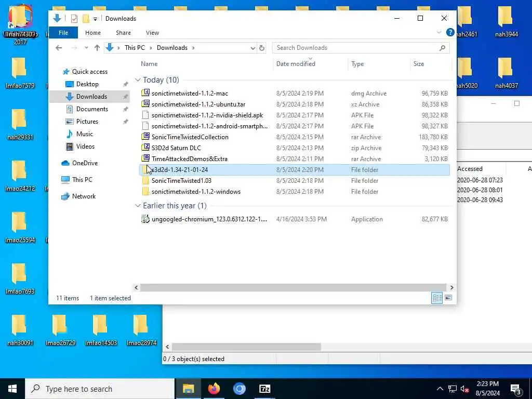
Task: Expand the ribbon with the chevron
Action: tap(438, 33)
